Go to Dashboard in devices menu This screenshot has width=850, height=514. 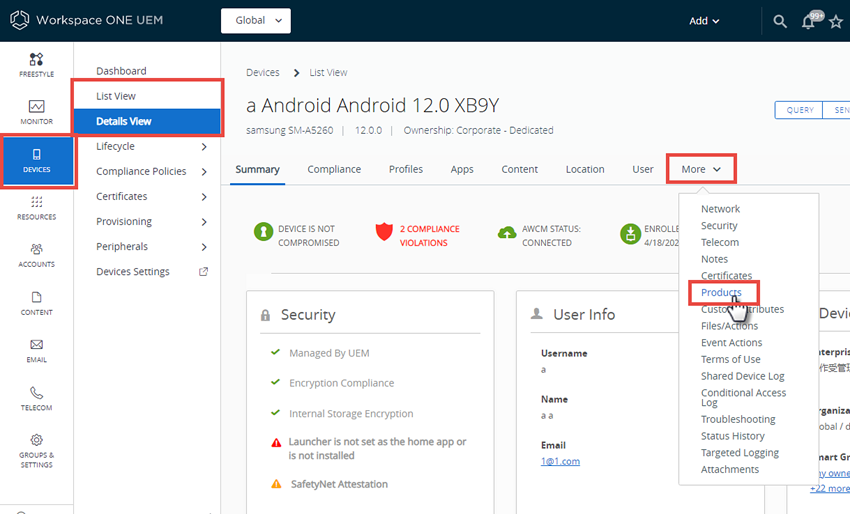click(x=121, y=71)
